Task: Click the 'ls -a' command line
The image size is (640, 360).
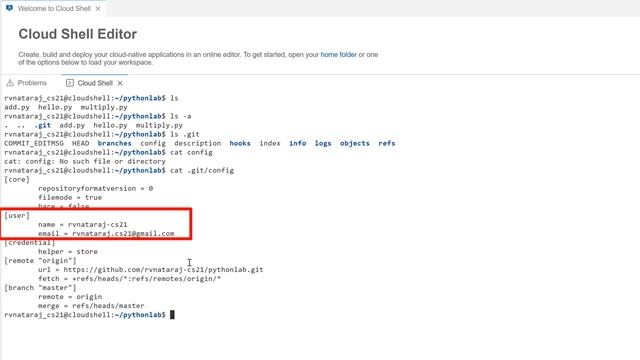Action: point(98,116)
